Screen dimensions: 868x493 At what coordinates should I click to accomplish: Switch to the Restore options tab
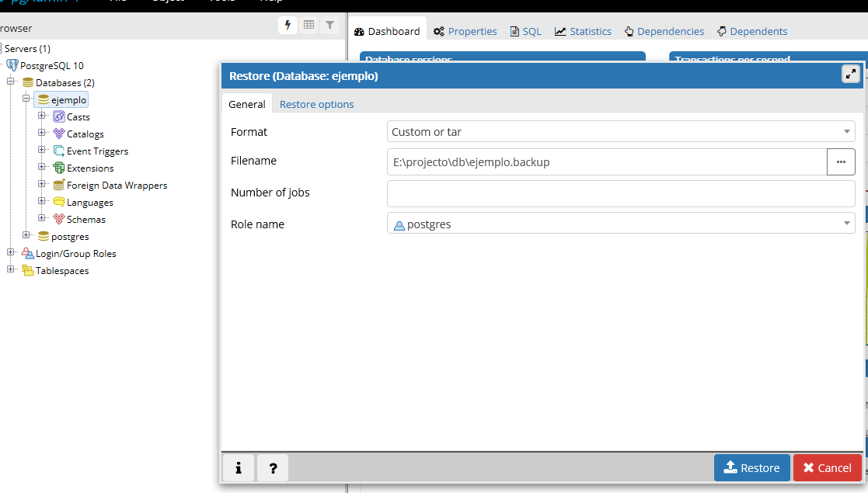[316, 104]
